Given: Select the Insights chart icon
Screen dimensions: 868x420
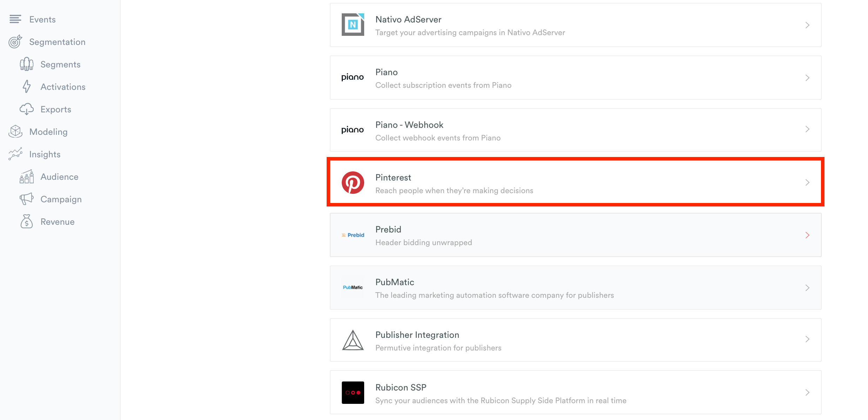Looking at the screenshot, I should (15, 154).
